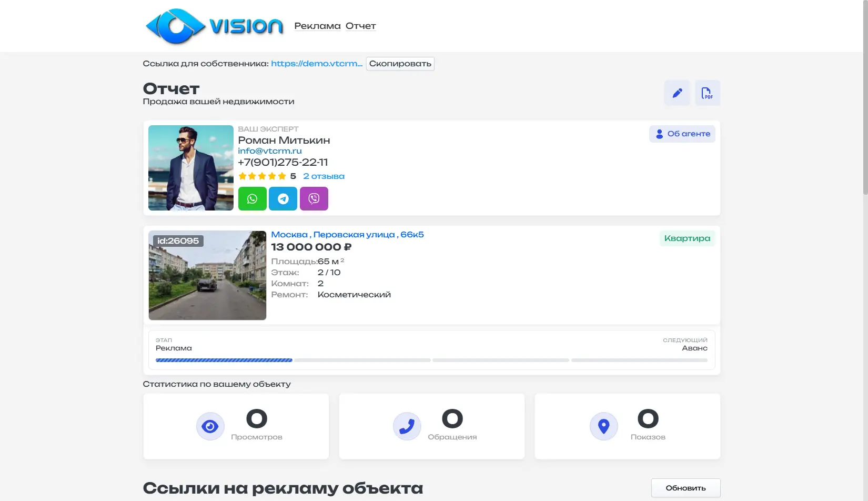Click the info@vtcrm.ru email link
868x501 pixels.
coord(270,151)
